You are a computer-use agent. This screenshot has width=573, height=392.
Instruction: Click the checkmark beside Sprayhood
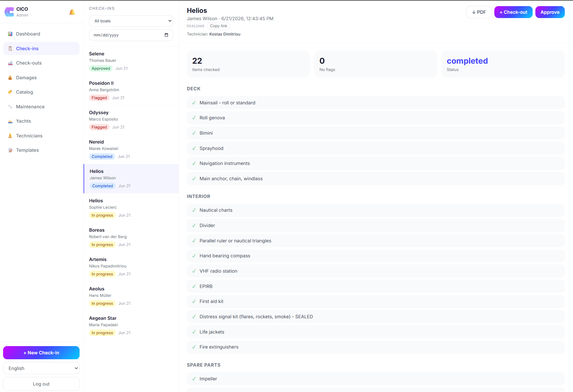[194, 148]
